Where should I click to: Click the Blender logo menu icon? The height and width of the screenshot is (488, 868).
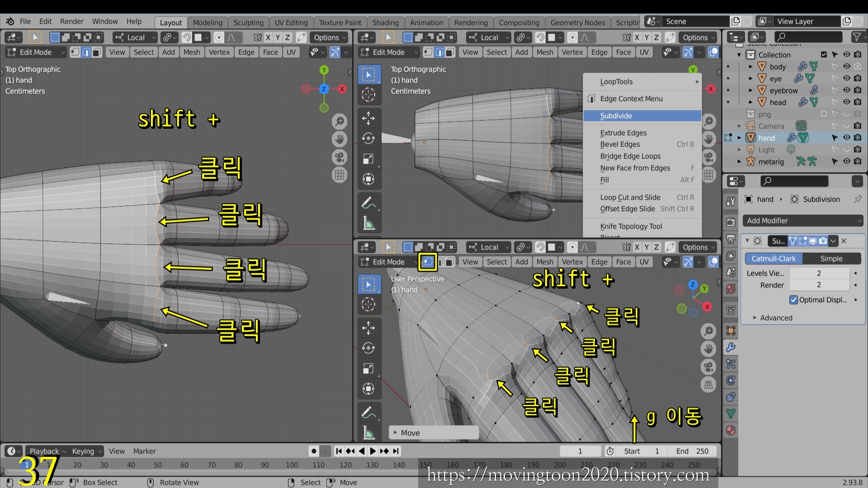click(x=10, y=21)
